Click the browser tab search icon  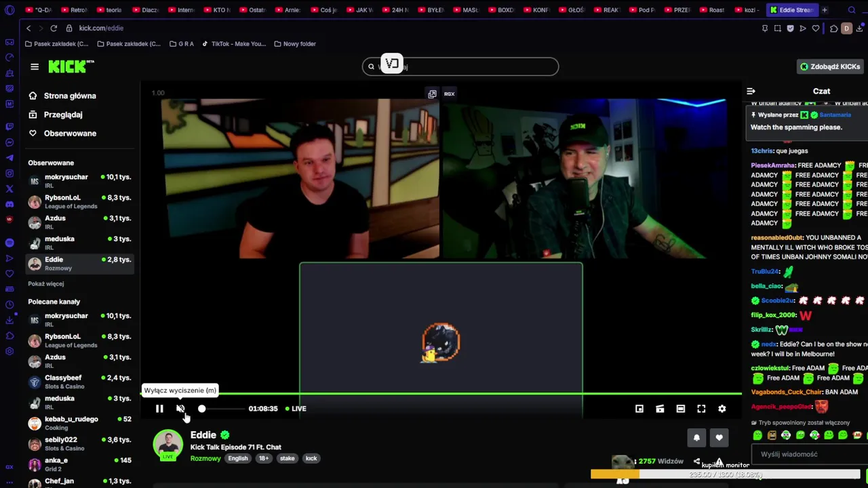[852, 10]
